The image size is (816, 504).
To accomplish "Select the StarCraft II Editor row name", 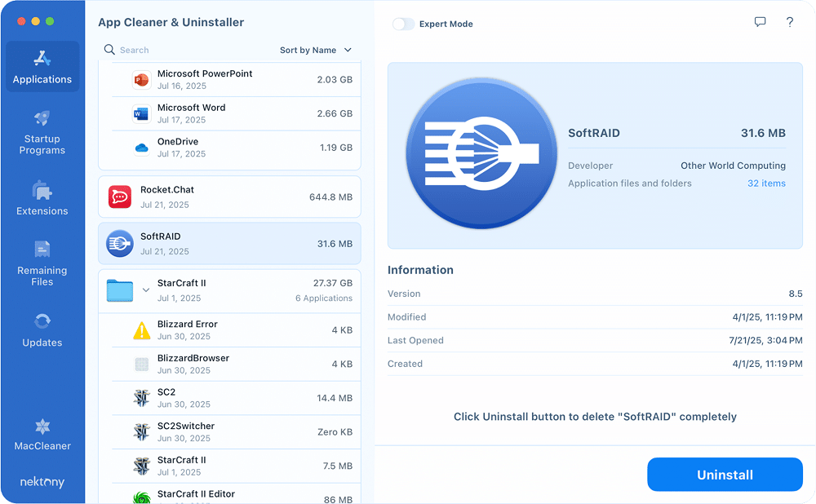I will (196, 493).
